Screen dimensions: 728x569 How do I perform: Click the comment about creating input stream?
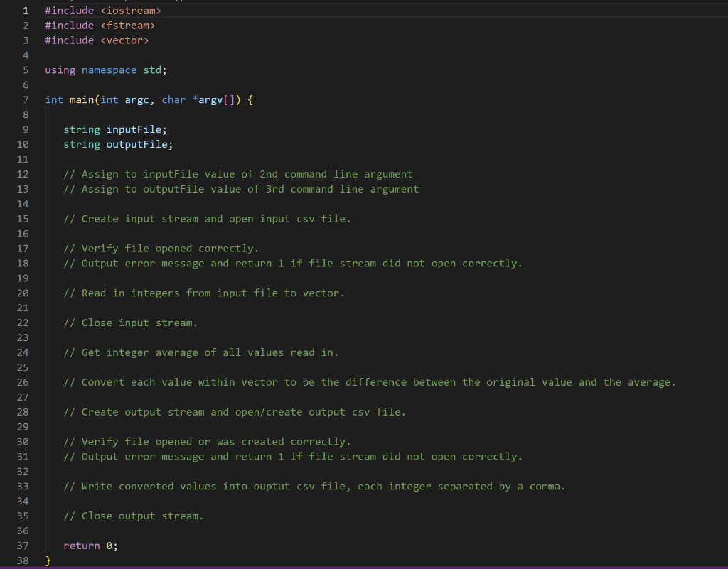(x=206, y=218)
